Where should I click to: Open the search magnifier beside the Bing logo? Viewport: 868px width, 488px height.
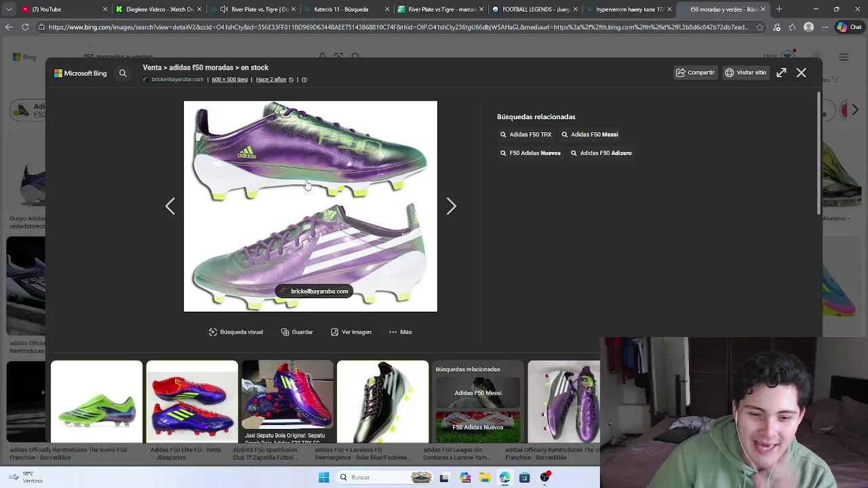coord(123,73)
